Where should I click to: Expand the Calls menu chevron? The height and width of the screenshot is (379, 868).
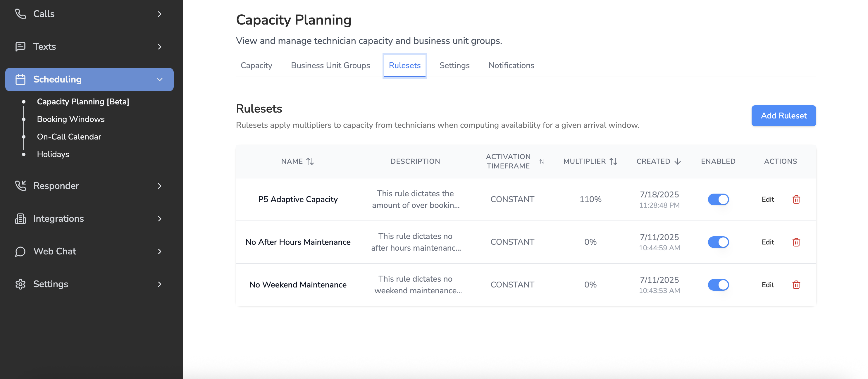(159, 14)
